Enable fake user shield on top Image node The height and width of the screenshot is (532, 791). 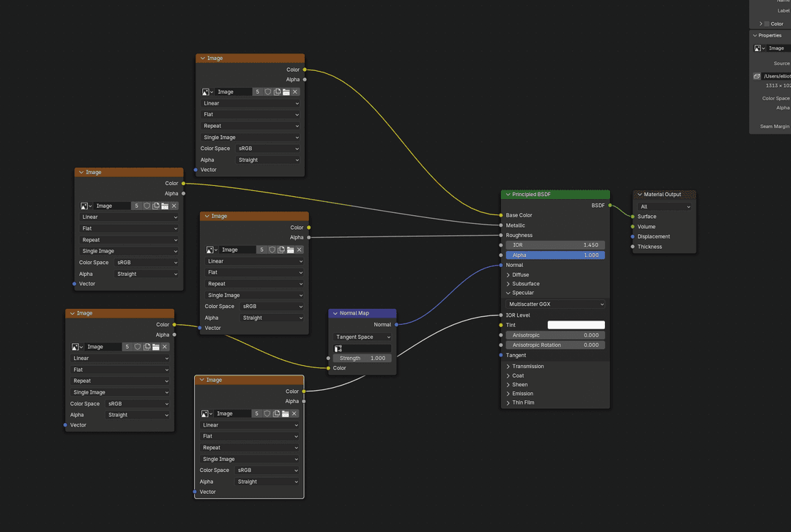tap(268, 91)
